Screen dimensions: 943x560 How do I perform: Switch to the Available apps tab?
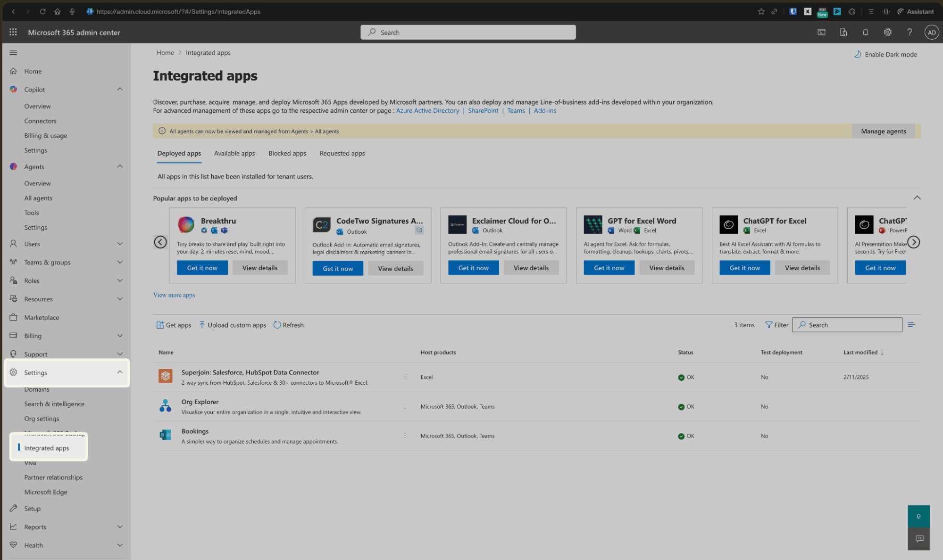234,153
